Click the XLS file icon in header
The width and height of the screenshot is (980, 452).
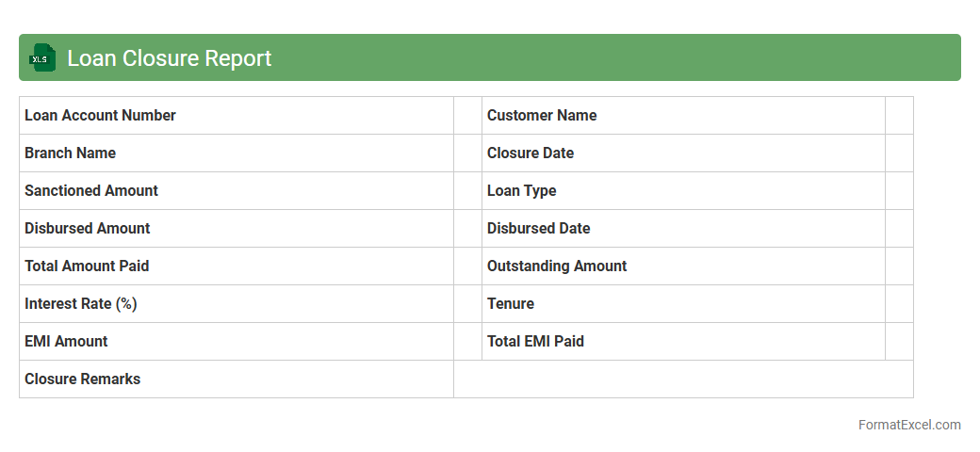[41, 57]
